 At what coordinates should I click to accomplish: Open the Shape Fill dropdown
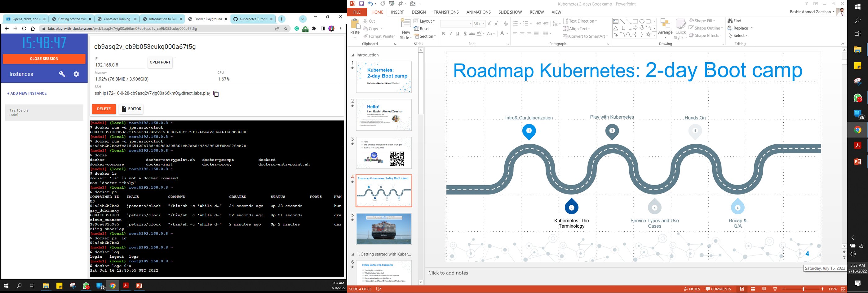point(702,20)
